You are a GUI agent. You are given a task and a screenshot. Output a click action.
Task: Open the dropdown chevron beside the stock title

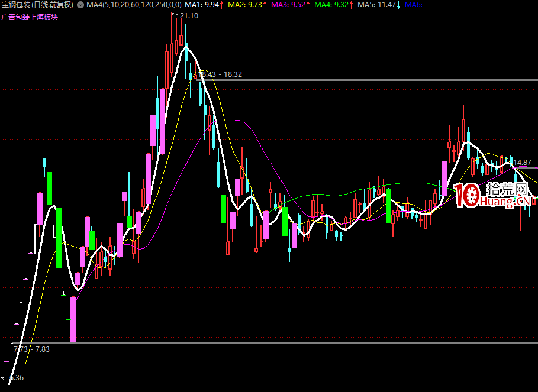click(80, 5)
